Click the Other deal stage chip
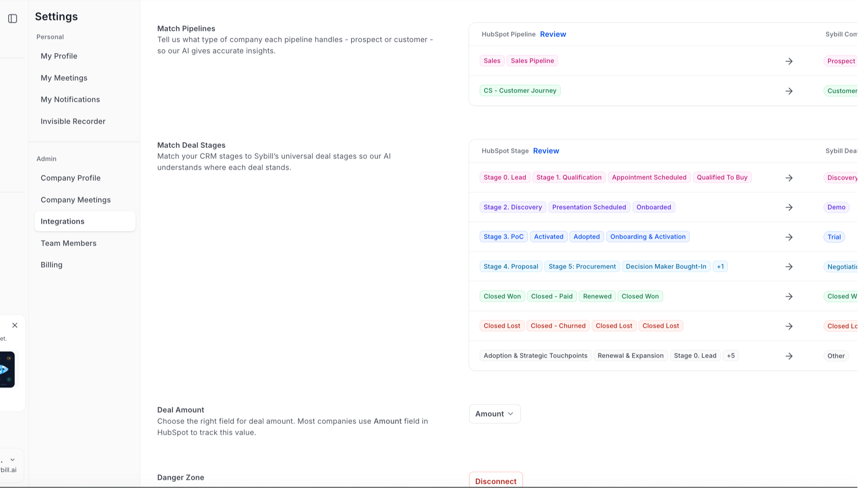This screenshot has width=868, height=488. (x=836, y=355)
